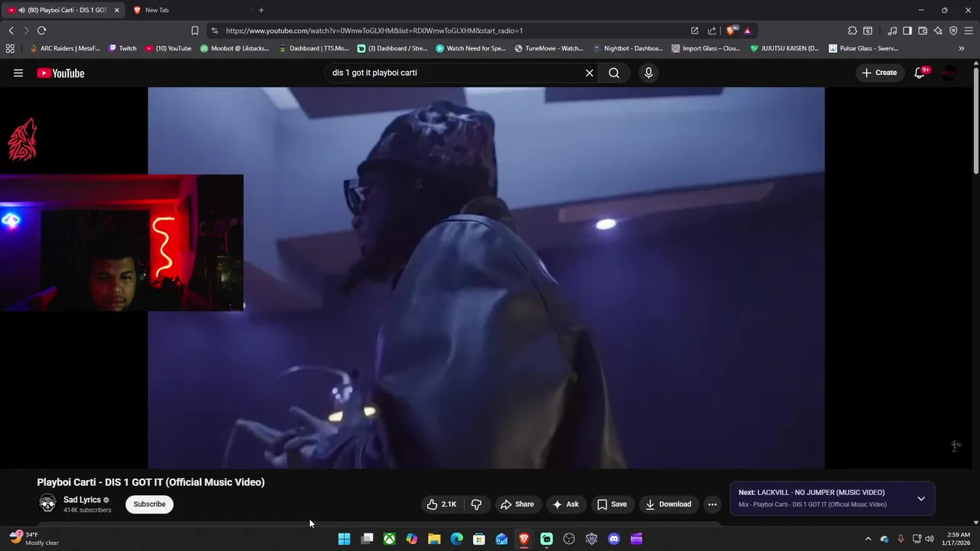Open in app icon in address bar

point(694,31)
